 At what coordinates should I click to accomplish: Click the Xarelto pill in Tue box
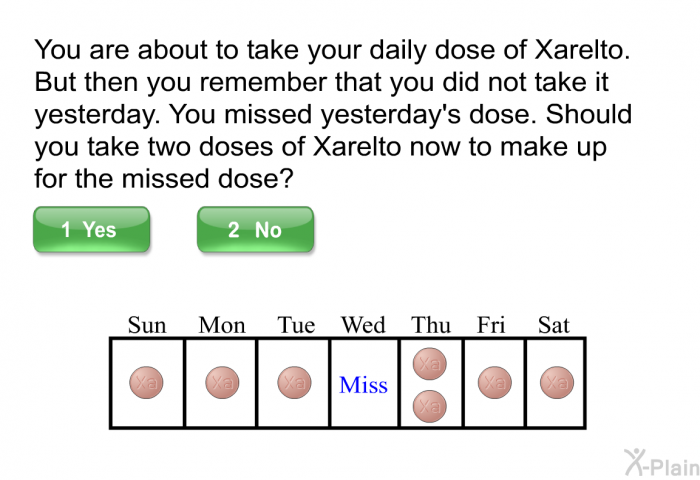pyautogui.click(x=294, y=383)
